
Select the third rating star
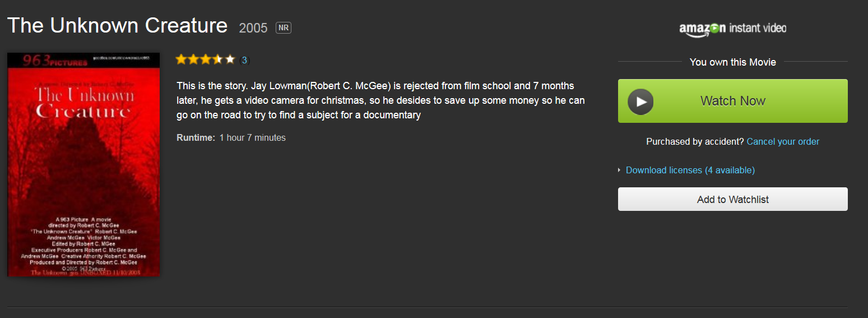coord(206,59)
